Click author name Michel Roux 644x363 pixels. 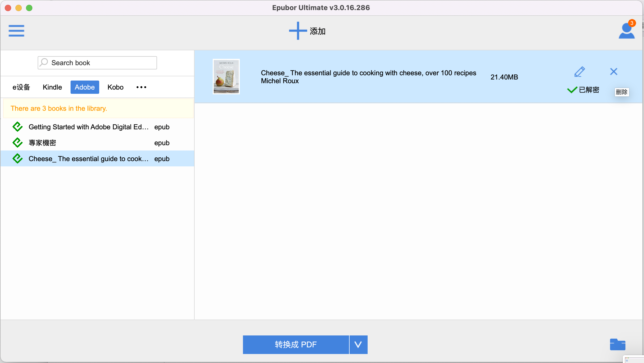[280, 81]
